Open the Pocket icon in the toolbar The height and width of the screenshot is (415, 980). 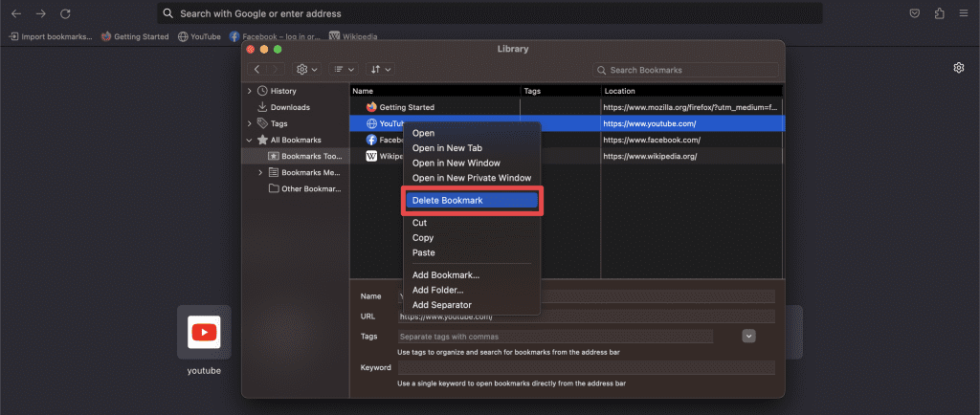915,13
